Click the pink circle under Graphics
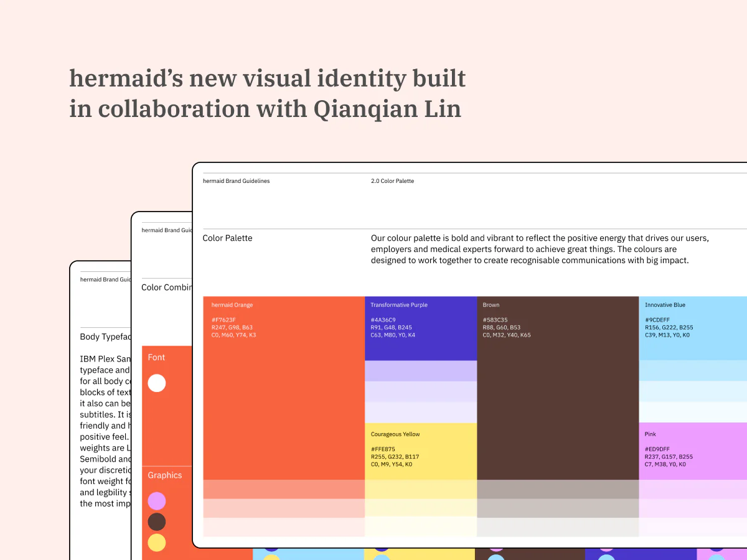This screenshot has height=560, width=747. coord(157,501)
